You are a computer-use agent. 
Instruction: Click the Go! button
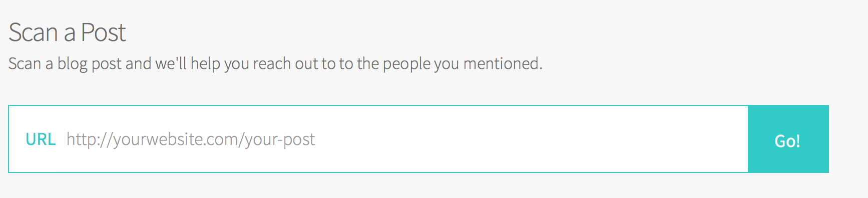click(788, 139)
